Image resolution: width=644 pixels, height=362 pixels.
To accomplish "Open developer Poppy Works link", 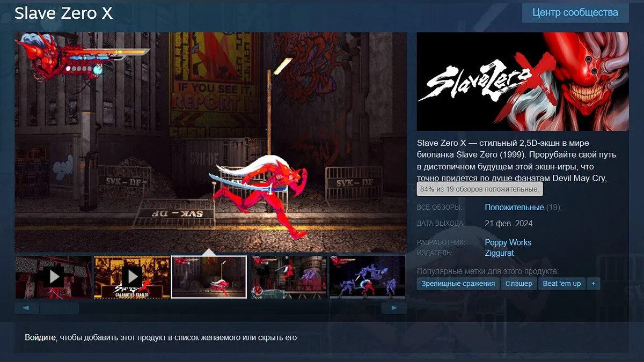I will click(508, 242).
